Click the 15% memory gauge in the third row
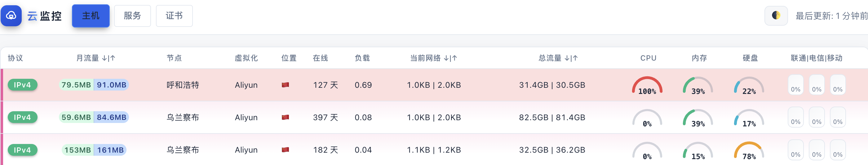 (x=697, y=151)
